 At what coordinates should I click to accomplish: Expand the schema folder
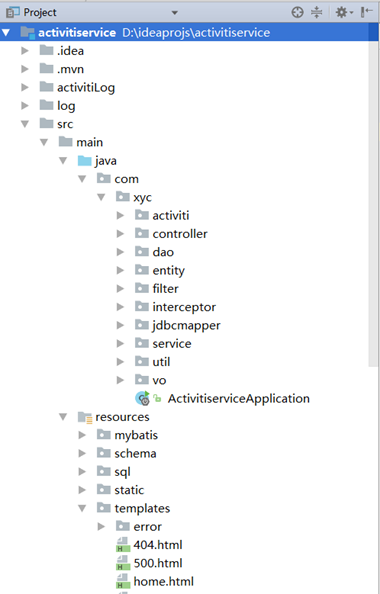coord(82,453)
